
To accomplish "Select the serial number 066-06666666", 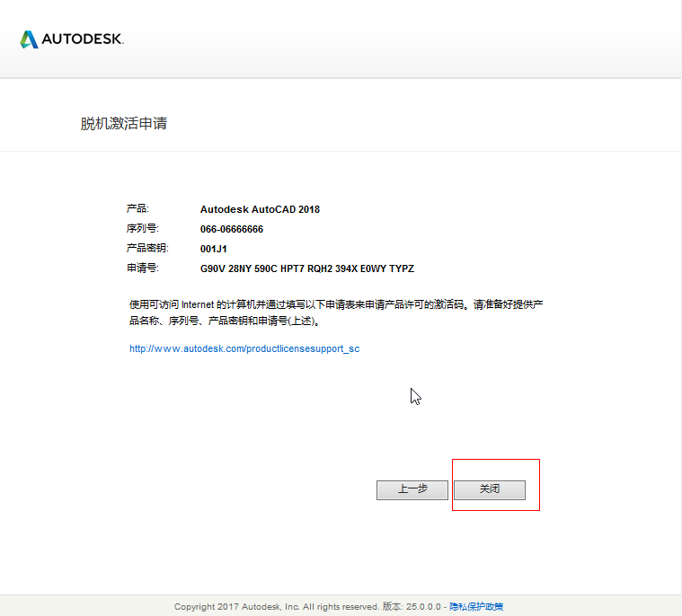I will point(232,229).
